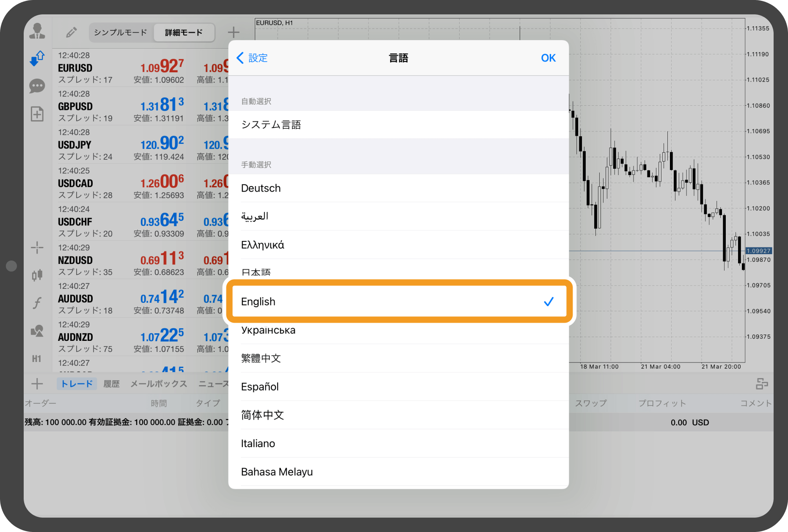The image size is (788, 532).
Task: Open the chat speech bubble icon
Action: click(37, 86)
